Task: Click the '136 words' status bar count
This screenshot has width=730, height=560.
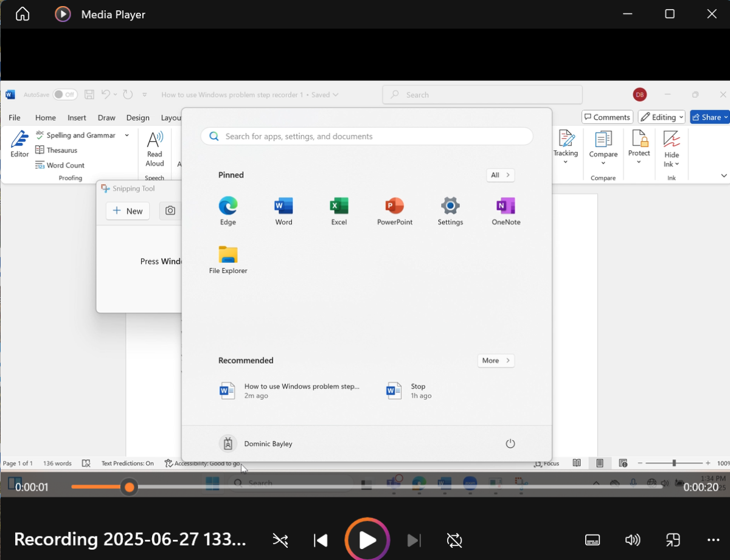Action: click(58, 463)
